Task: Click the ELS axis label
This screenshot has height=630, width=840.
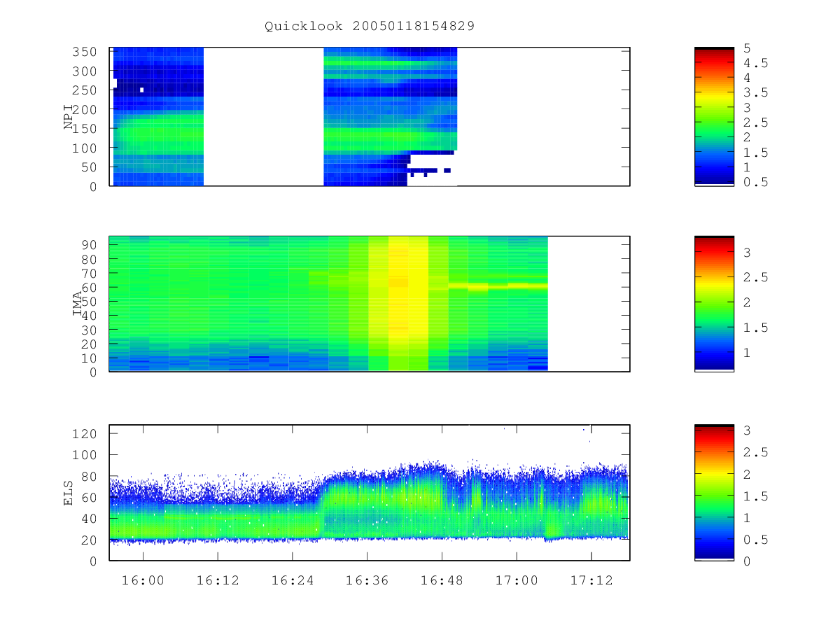Action: tap(69, 493)
